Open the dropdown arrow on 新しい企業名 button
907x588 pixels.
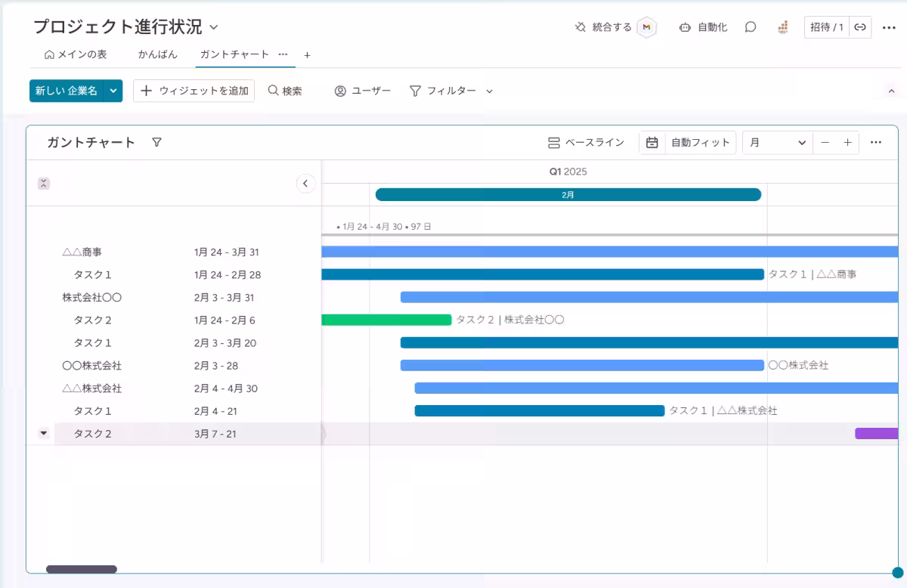coord(112,90)
